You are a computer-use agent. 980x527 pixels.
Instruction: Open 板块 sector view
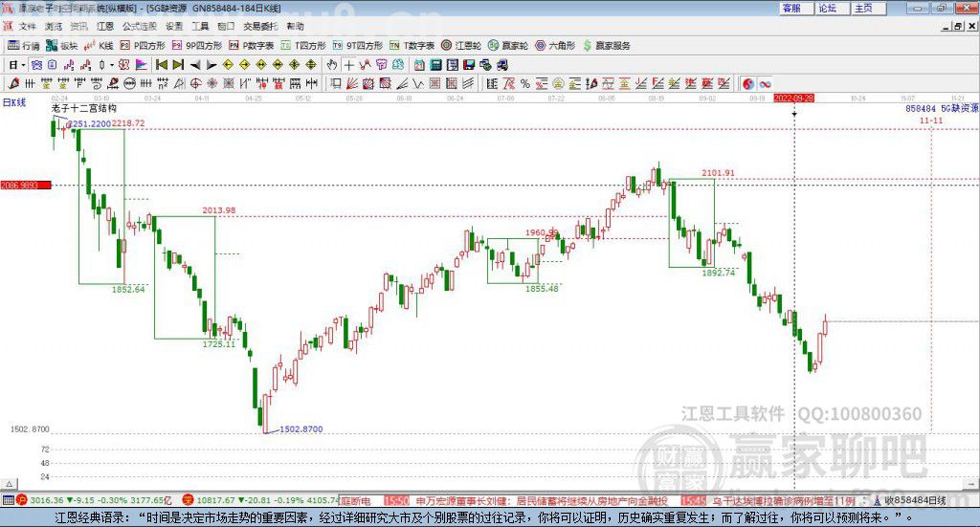[x=61, y=46]
